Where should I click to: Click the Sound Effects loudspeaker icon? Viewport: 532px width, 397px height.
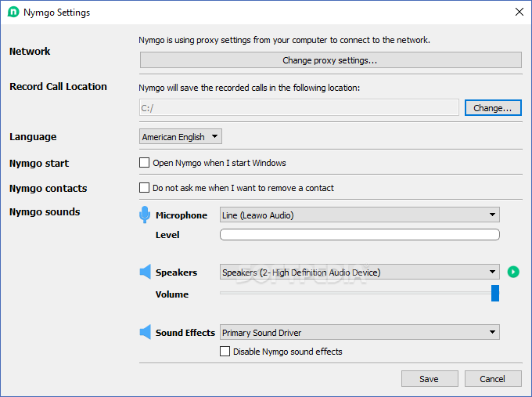click(x=146, y=332)
